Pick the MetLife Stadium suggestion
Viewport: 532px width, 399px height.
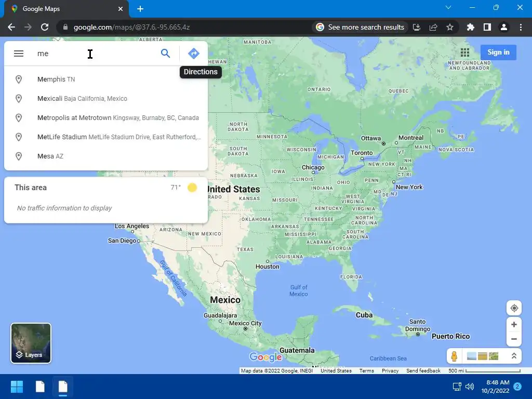[x=106, y=137]
